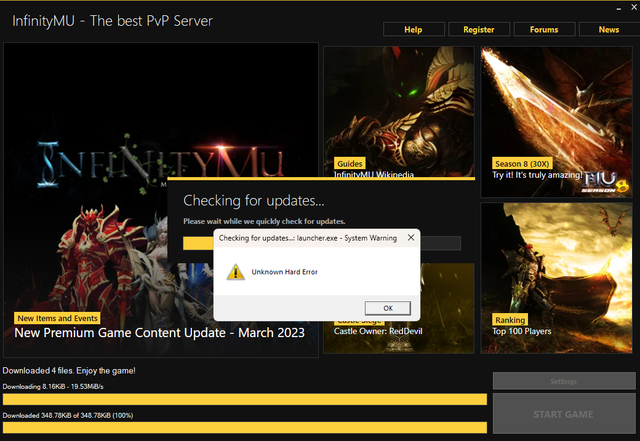Click 'Please wait while we quickly check' text
This screenshot has height=441, width=640.
pyautogui.click(x=264, y=221)
